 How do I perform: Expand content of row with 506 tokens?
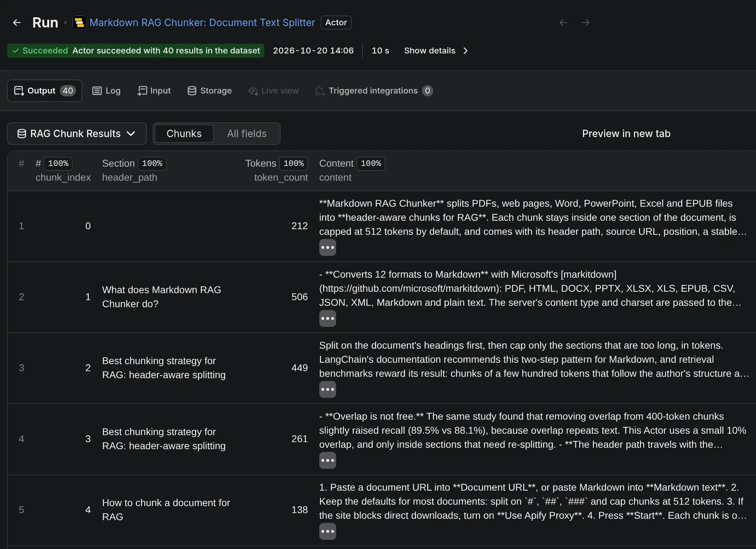[328, 319]
